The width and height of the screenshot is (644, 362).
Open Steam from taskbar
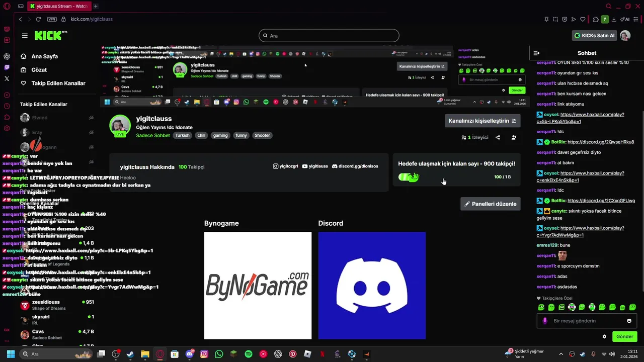coord(130,354)
